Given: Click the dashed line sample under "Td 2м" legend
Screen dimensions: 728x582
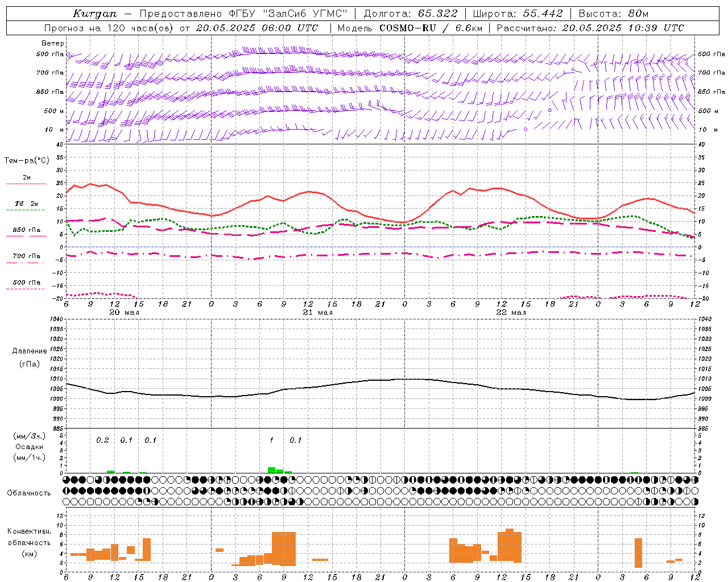Looking at the screenshot, I should click(25, 210).
